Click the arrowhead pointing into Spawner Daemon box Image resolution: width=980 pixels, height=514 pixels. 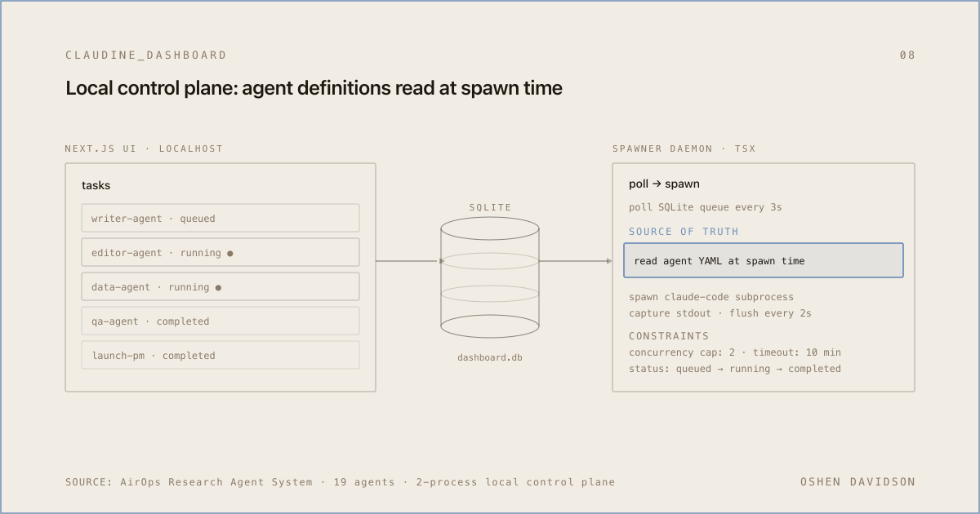pos(609,261)
